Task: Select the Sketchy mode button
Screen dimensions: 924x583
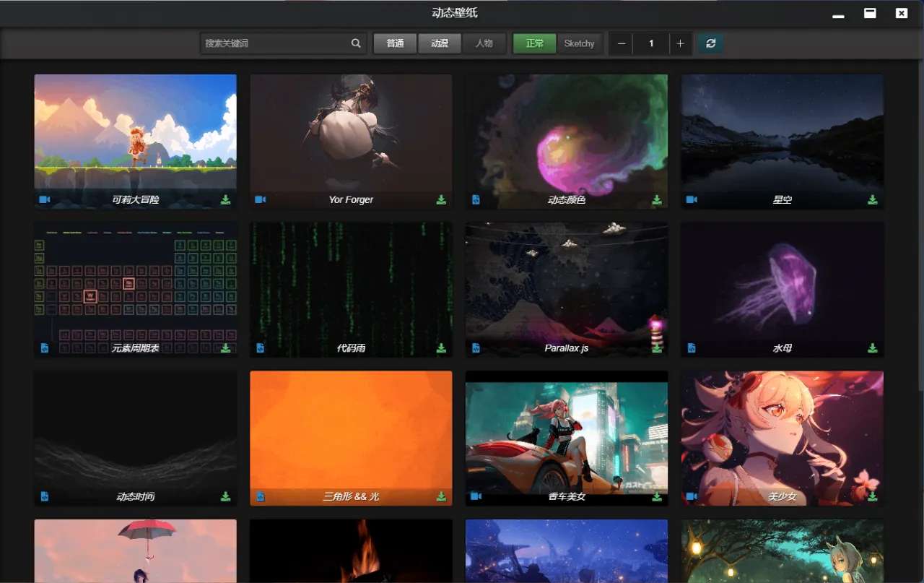Action: coord(579,43)
